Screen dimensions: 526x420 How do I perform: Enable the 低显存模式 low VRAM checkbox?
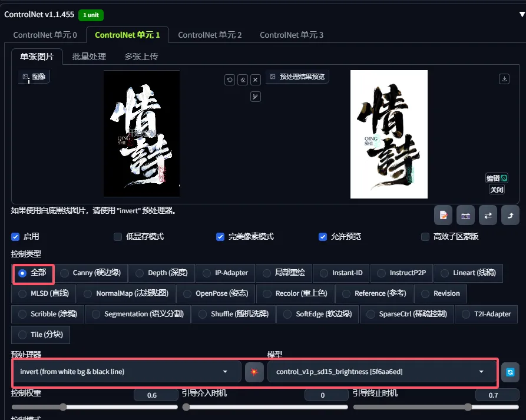click(x=118, y=237)
